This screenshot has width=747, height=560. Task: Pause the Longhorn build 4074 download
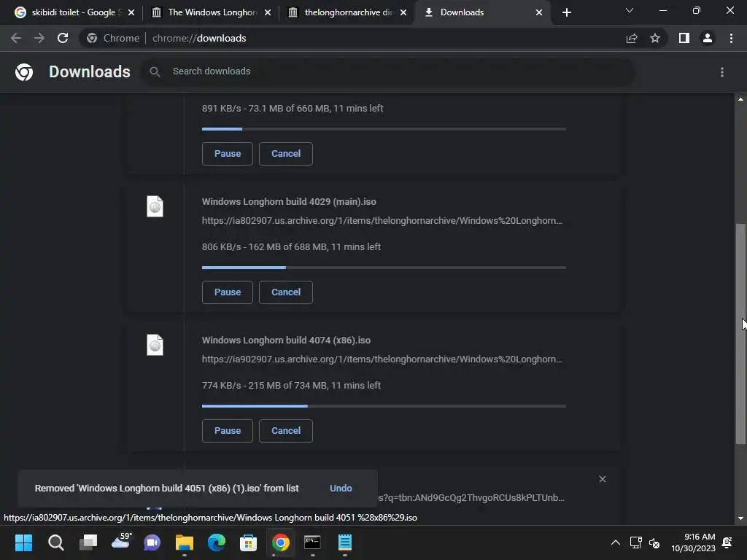[228, 431]
